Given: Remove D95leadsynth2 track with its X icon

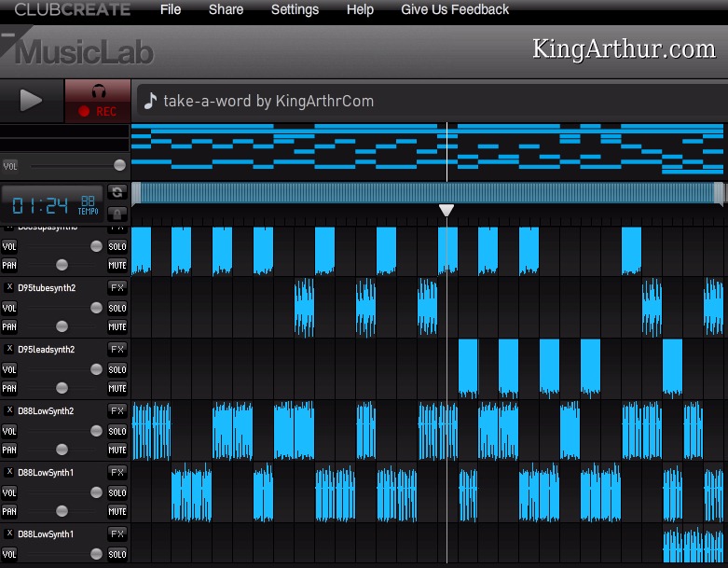Looking at the screenshot, I should coord(8,348).
